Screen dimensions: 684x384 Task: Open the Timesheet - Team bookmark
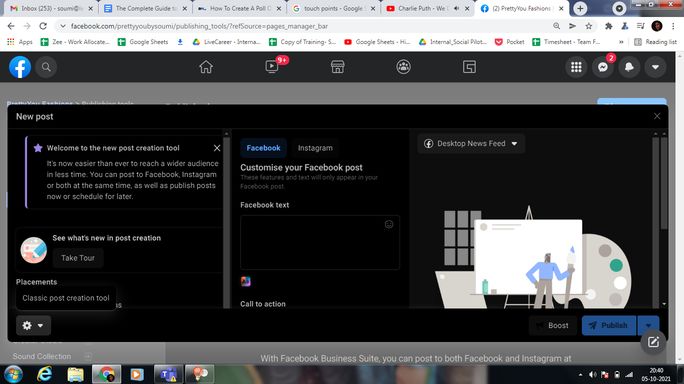coord(566,42)
